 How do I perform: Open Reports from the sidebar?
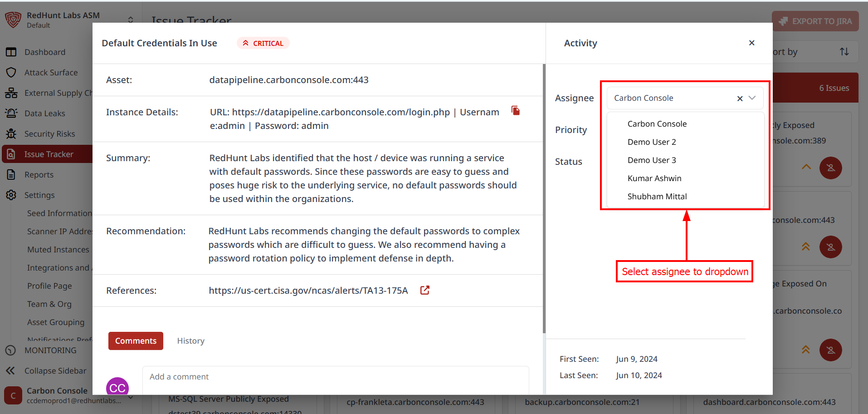(x=39, y=175)
